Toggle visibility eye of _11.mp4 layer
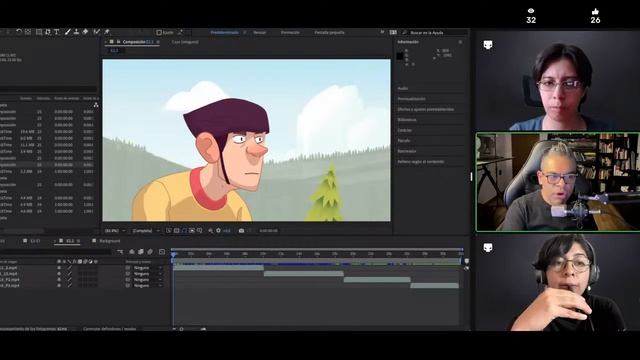Image resolution: width=640 pixels, height=360 pixels. 59,274
